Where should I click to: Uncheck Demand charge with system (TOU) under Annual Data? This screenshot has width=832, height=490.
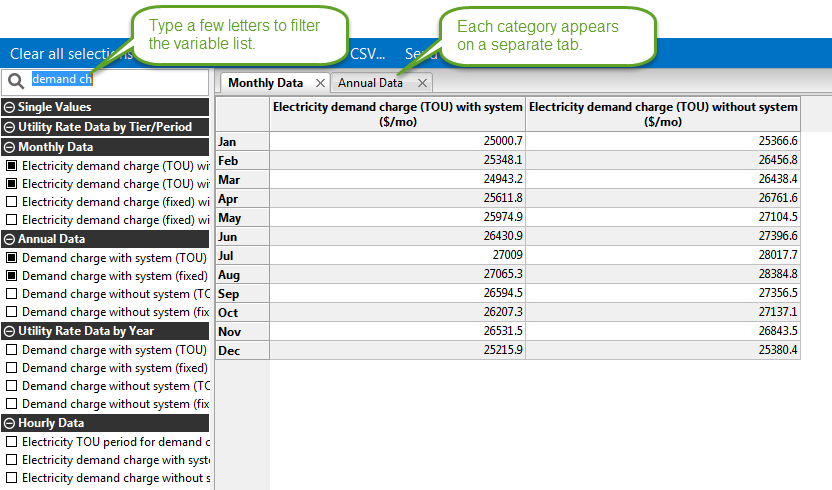(x=12, y=258)
